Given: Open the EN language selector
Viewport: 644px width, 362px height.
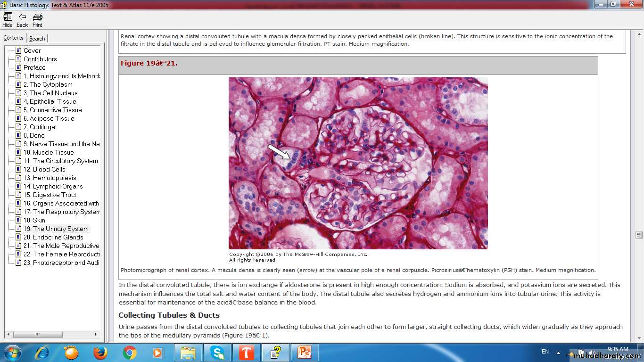Looking at the screenshot, I should 545,352.
